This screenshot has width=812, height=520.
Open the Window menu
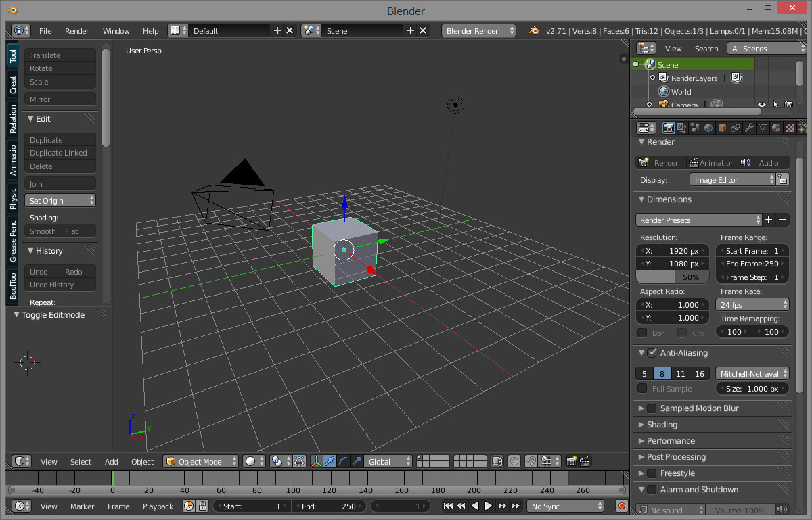[x=116, y=30]
